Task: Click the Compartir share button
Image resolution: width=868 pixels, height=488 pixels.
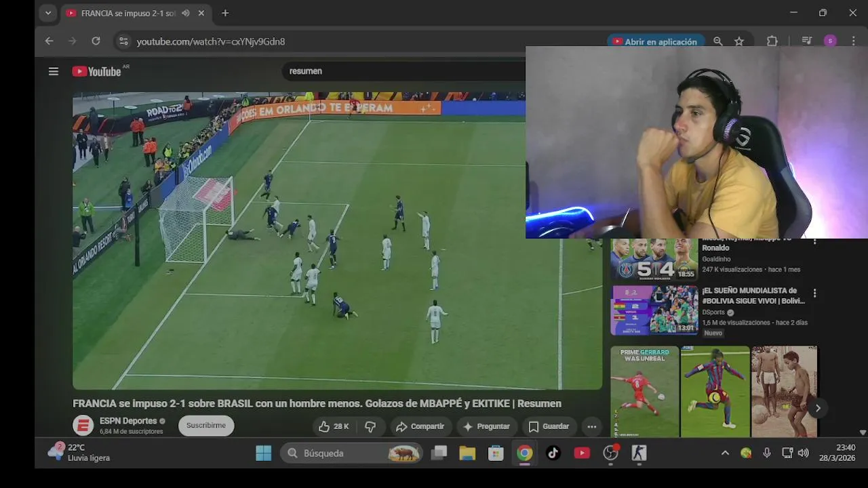Action: (420, 426)
